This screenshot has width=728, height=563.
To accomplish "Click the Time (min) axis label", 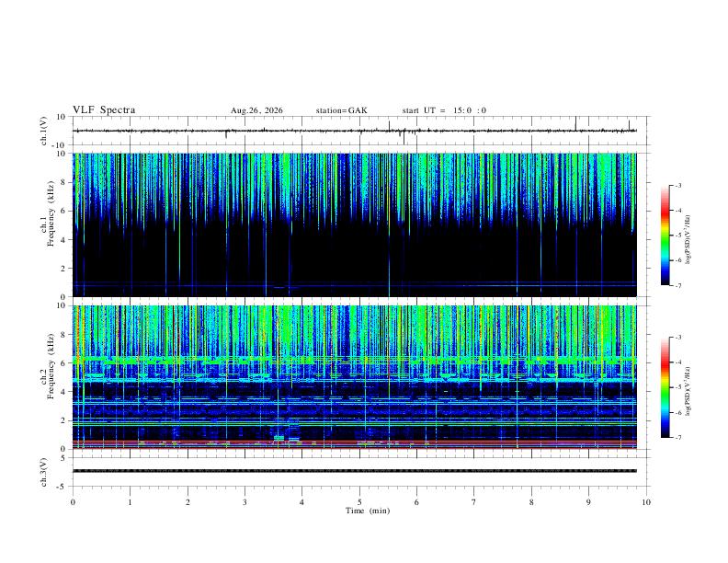I will click(x=368, y=511).
